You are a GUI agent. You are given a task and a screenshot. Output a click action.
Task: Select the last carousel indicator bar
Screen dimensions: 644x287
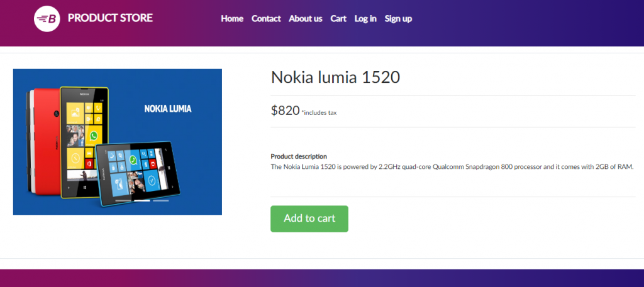coord(161,200)
